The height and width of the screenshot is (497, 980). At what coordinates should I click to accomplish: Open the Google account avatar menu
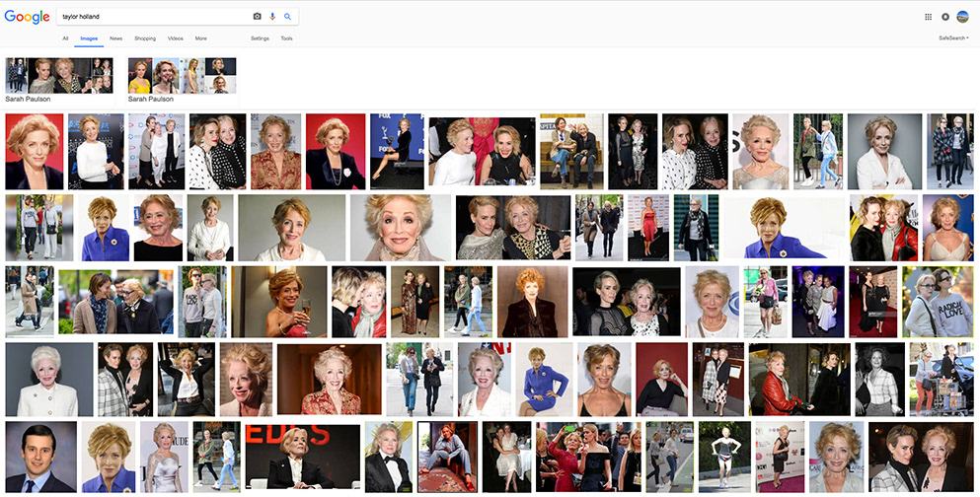962,17
